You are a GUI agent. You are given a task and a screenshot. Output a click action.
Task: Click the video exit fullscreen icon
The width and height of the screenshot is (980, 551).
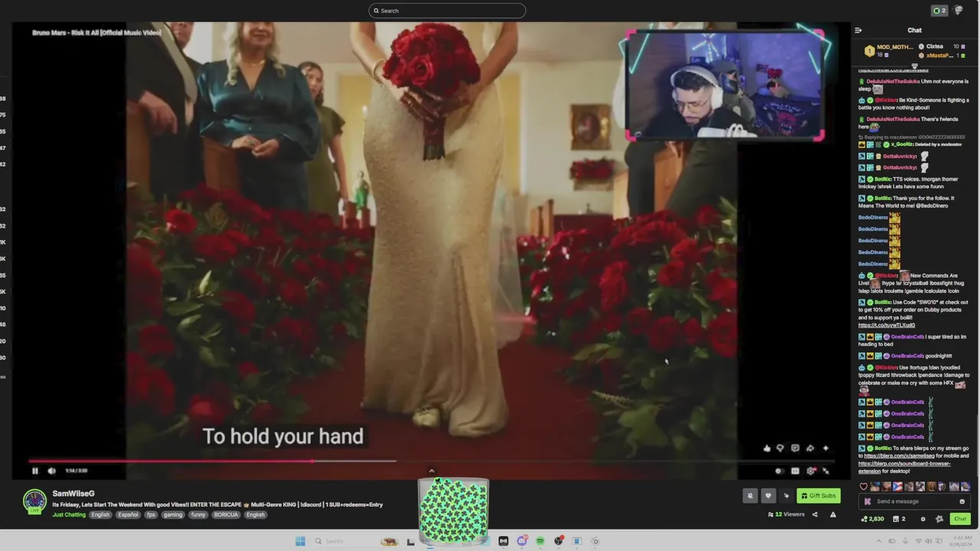pos(825,471)
